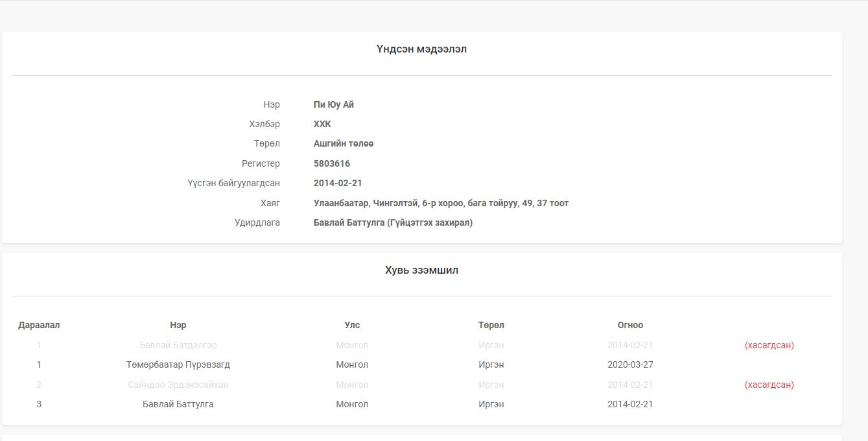Image resolution: width=868 pixels, height=441 pixels.
Task: Sort by the "Дараалал" column header
Action: click(39, 325)
